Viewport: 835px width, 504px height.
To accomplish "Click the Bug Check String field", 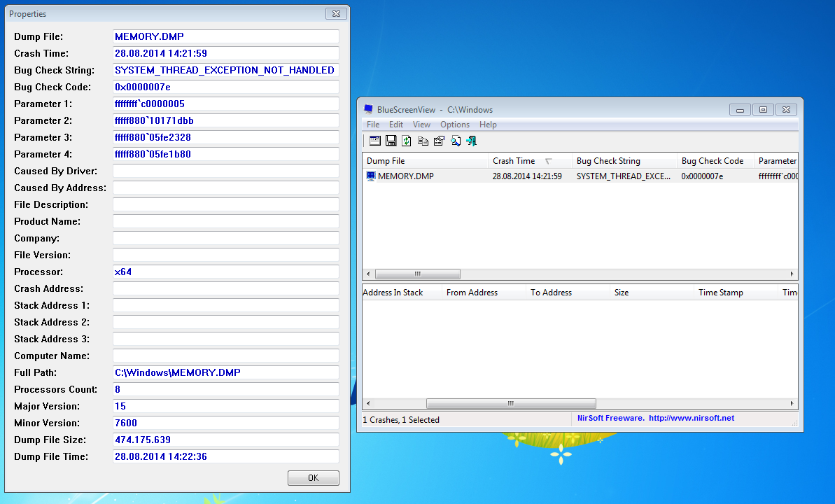I will coord(226,70).
